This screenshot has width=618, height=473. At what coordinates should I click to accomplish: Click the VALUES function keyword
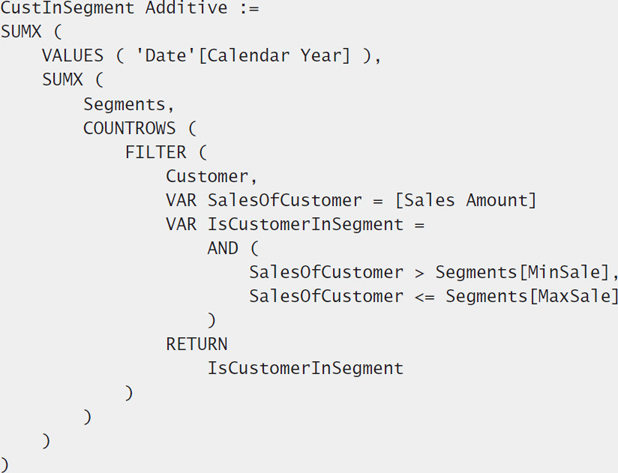pyautogui.click(x=73, y=56)
